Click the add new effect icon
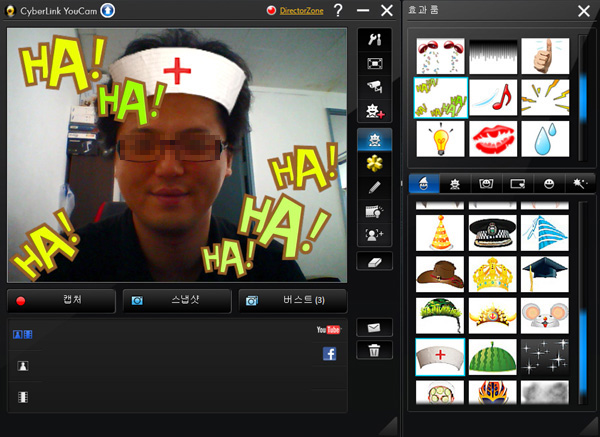 pyautogui.click(x=374, y=111)
